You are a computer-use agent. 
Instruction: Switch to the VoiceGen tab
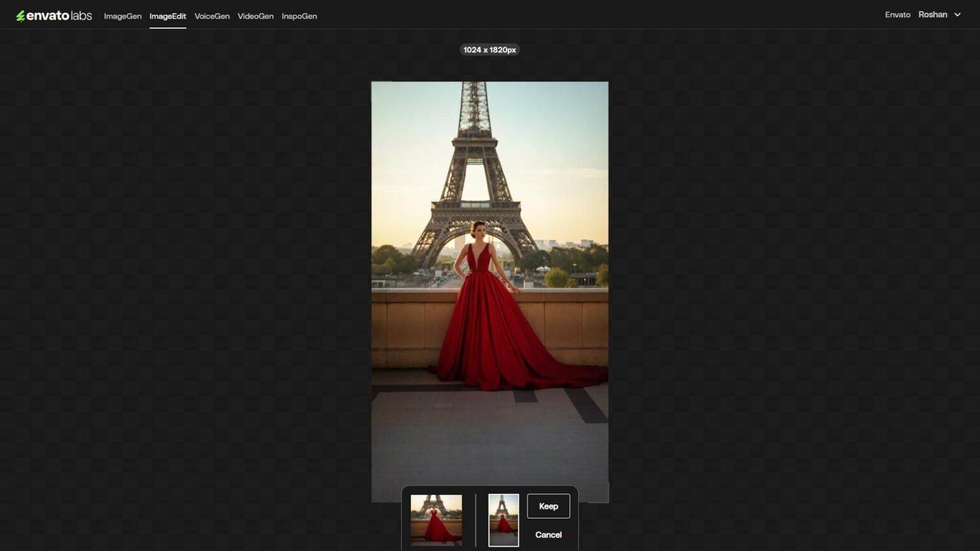coord(212,16)
